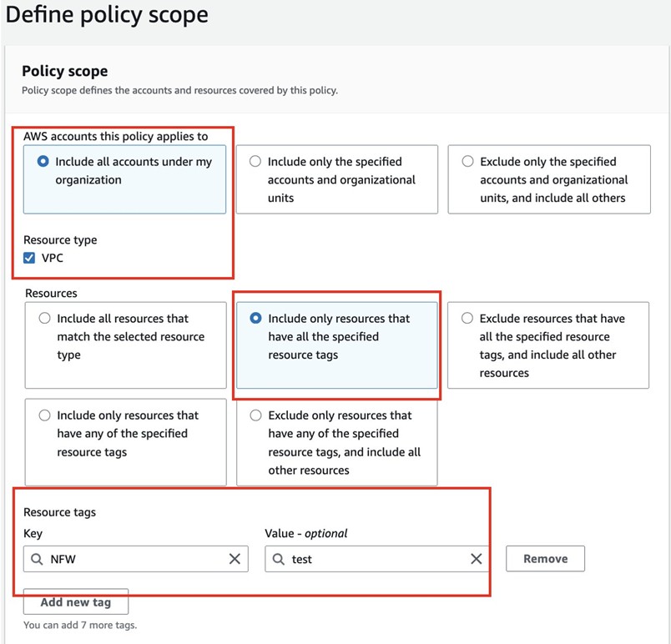This screenshot has height=644, width=671.
Task: Click search icon in Key field
Action: [36, 559]
